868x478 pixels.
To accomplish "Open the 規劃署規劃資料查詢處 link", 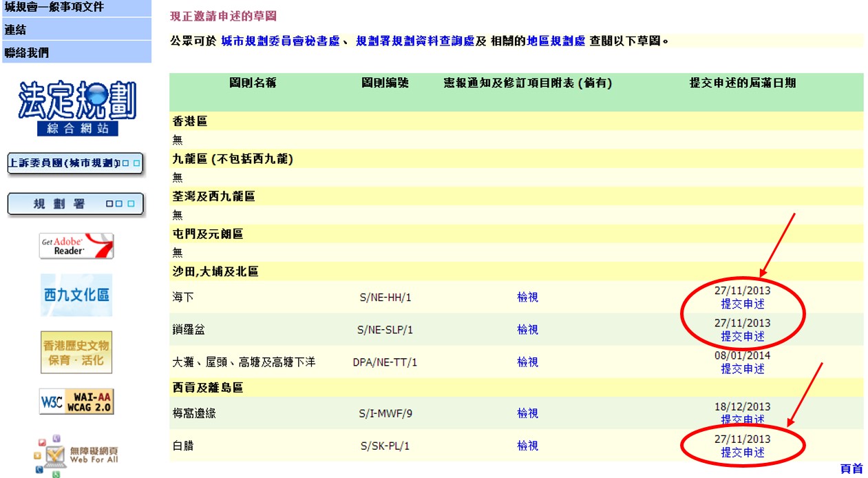I will click(414, 41).
